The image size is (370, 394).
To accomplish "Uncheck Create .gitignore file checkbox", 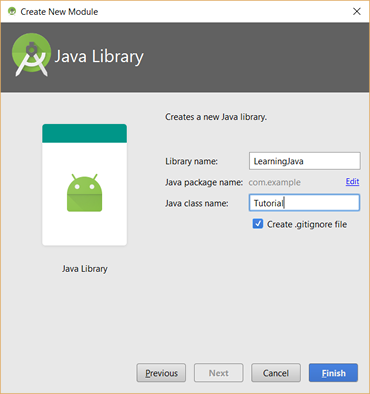I will (x=258, y=224).
